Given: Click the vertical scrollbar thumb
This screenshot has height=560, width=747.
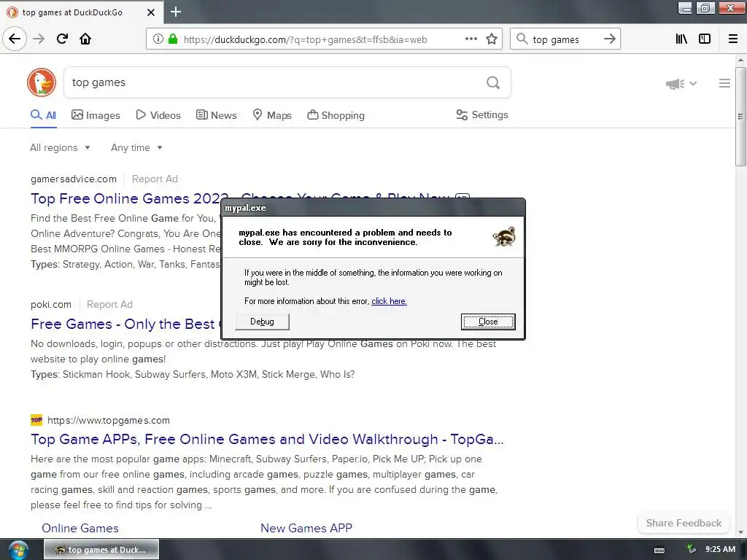Looking at the screenshot, I should [740, 117].
